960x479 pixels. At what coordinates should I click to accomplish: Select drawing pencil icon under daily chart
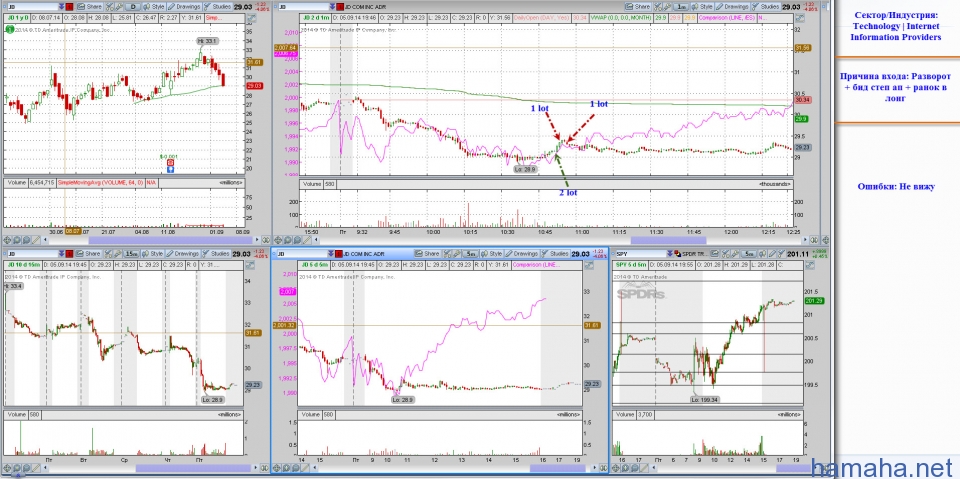(x=36, y=240)
